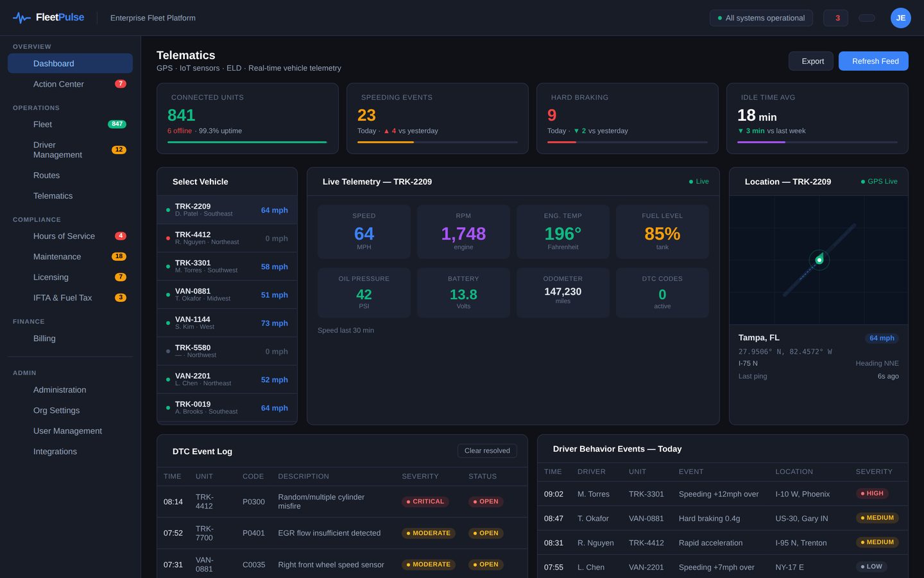Click the Refresh Feed button
This screenshot has width=924, height=578.
tap(873, 61)
